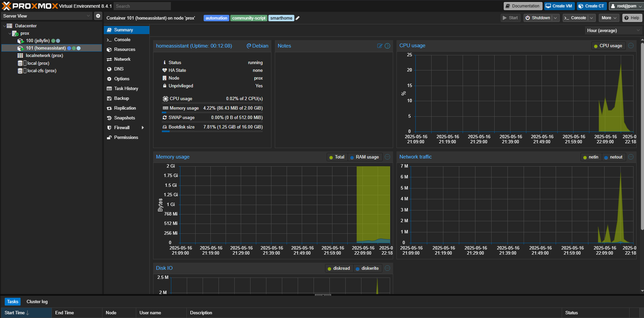Open the Options section
This screenshot has width=644, height=318.
coord(127,79)
